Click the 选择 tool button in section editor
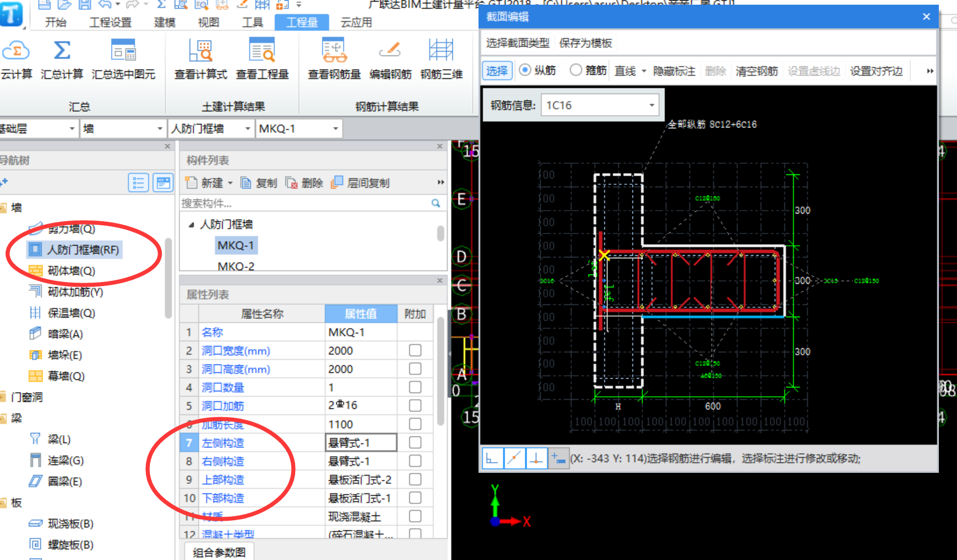Screen dimensions: 957x560 click(x=497, y=71)
